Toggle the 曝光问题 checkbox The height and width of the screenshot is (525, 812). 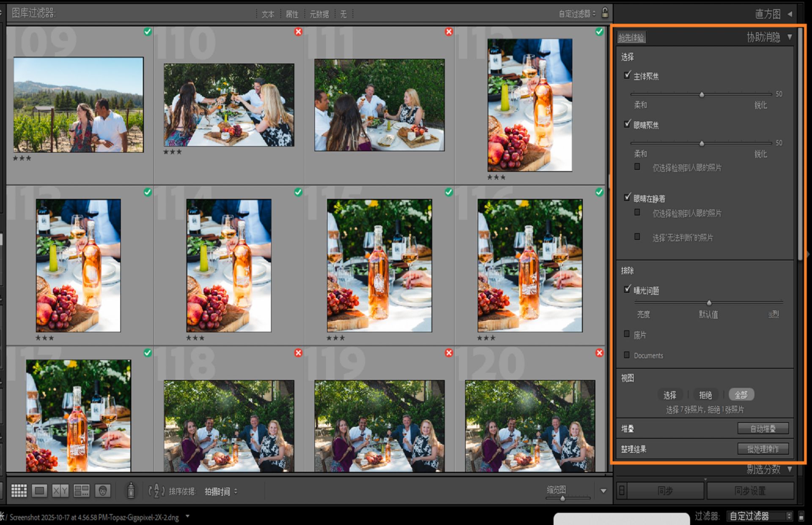pyautogui.click(x=627, y=289)
